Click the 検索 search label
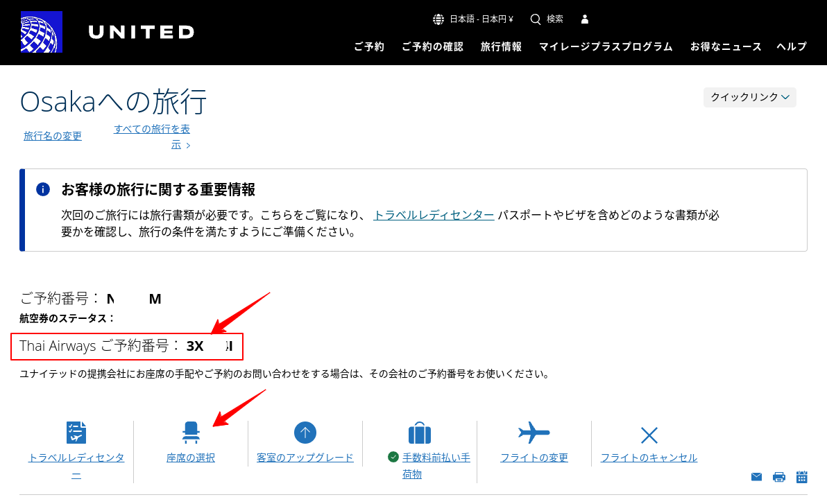Image resolution: width=827 pixels, height=504 pixels. [555, 19]
